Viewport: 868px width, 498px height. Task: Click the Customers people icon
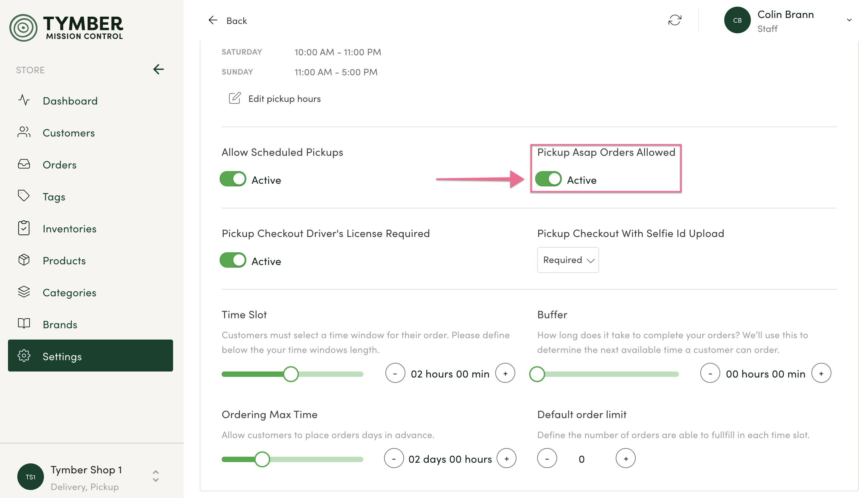(x=24, y=132)
